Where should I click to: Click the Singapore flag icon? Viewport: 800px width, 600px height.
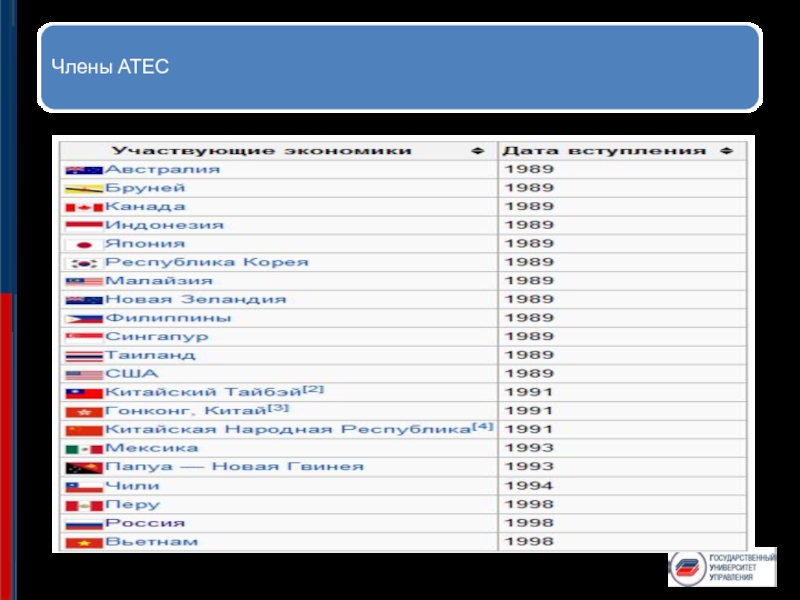pyautogui.click(x=84, y=338)
